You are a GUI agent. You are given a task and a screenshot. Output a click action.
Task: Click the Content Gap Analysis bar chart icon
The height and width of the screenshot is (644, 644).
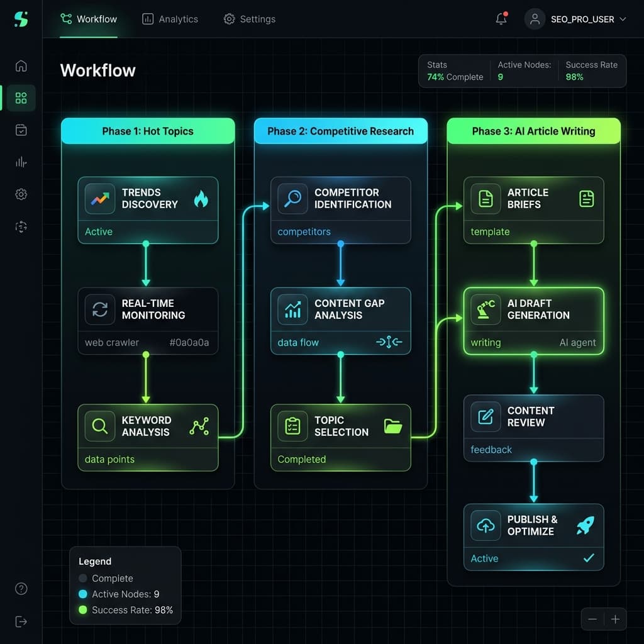tap(292, 309)
